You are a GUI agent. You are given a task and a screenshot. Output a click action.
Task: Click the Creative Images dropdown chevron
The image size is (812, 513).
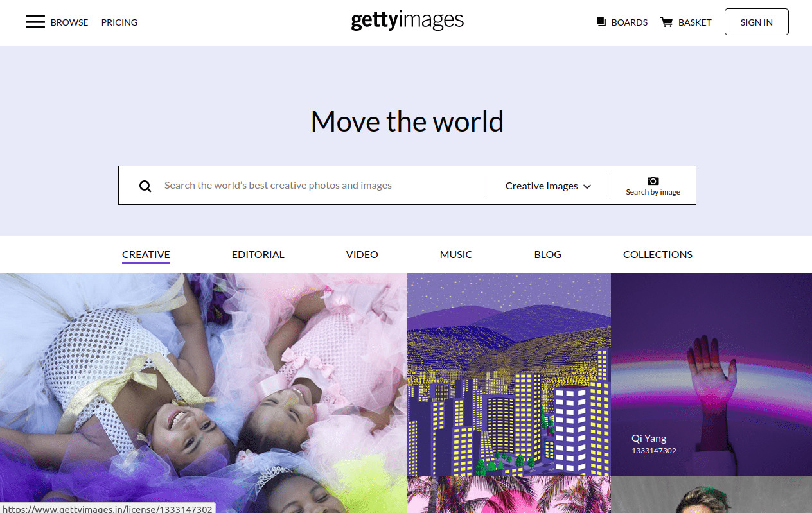point(587,187)
